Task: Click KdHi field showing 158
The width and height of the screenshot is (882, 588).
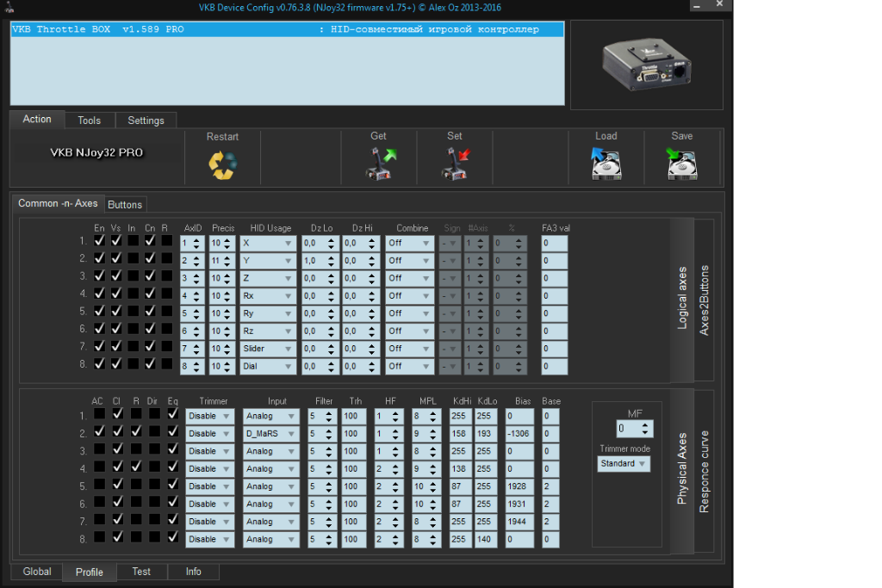Action: click(x=460, y=434)
